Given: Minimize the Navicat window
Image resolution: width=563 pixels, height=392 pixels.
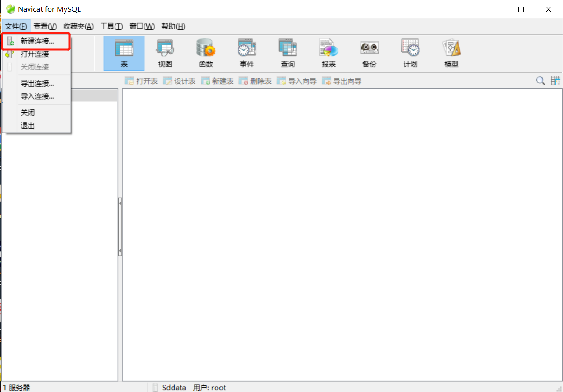Looking at the screenshot, I should point(494,9).
